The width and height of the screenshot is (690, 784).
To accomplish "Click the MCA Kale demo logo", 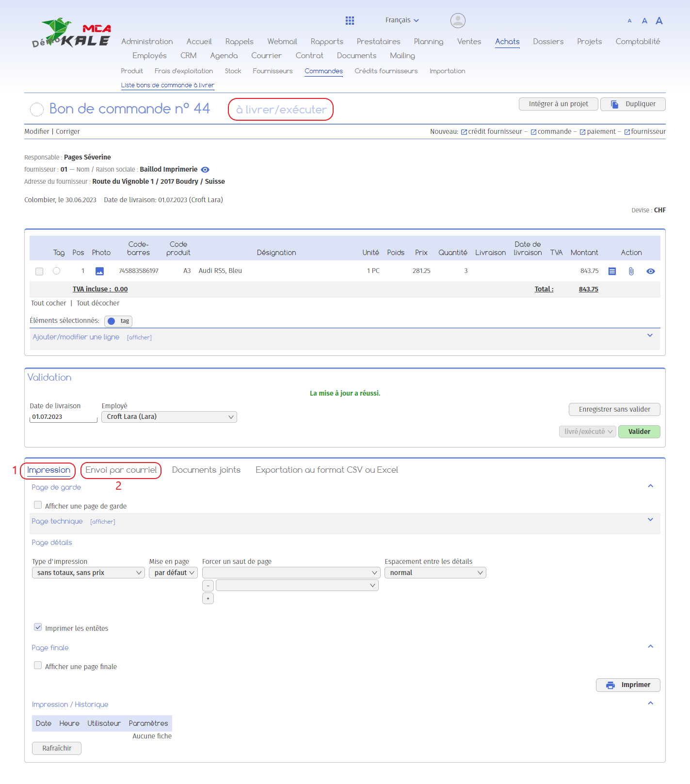I will pyautogui.click(x=71, y=33).
